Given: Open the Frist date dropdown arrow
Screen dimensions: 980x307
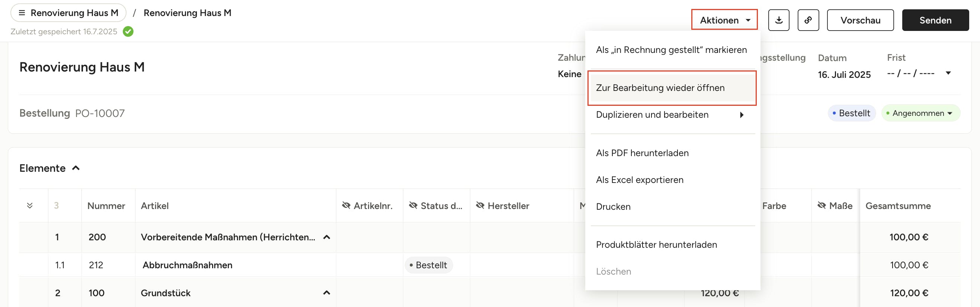Looking at the screenshot, I should pyautogui.click(x=948, y=73).
